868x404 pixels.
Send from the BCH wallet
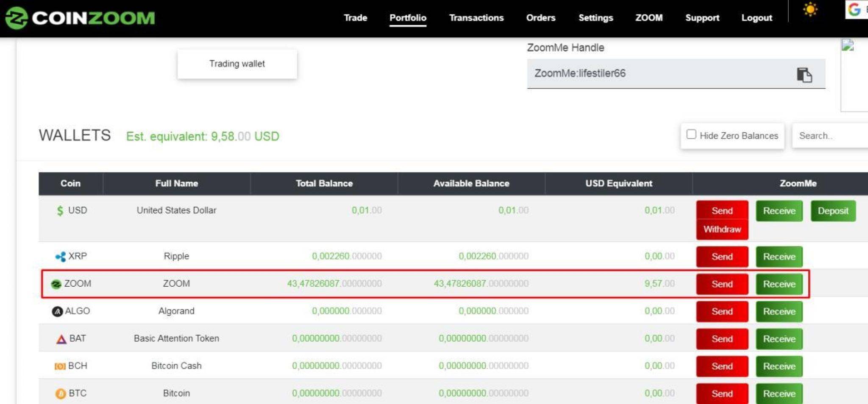click(722, 367)
